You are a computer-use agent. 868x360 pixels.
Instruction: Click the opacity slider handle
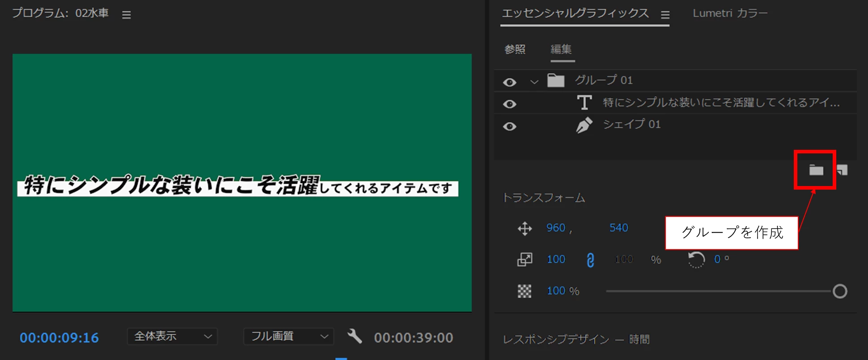840,291
